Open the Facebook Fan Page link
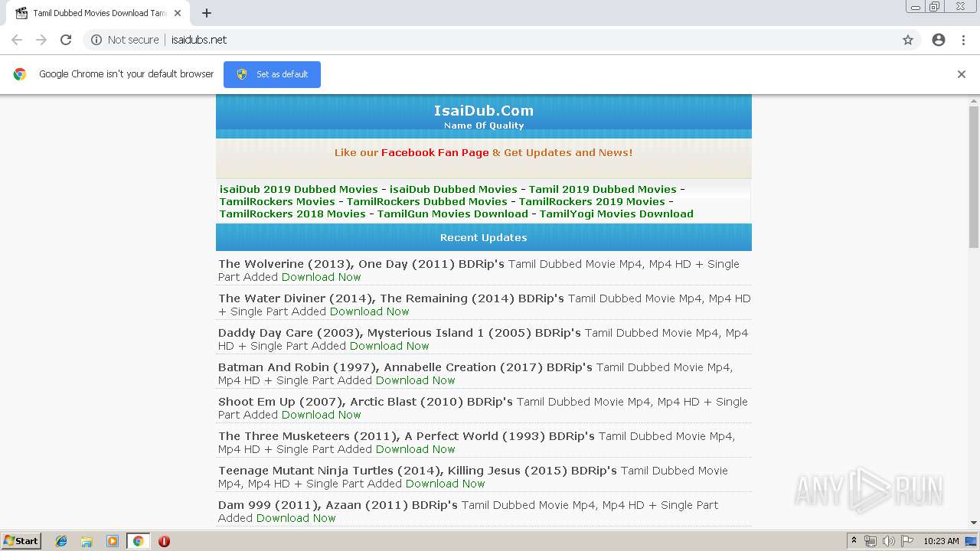Image resolution: width=980 pixels, height=551 pixels. pyautogui.click(x=435, y=152)
